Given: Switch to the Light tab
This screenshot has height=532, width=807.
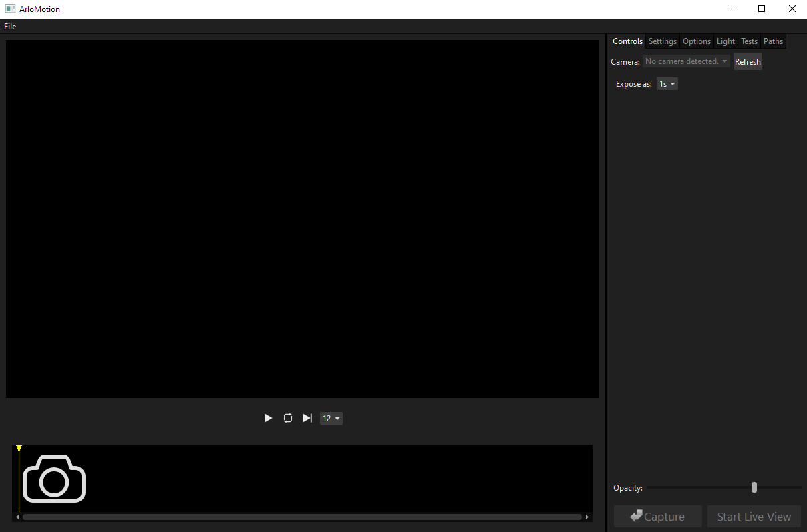Looking at the screenshot, I should (725, 41).
